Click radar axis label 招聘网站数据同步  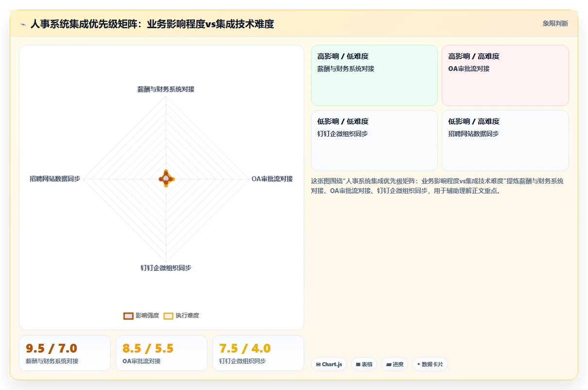[55, 179]
